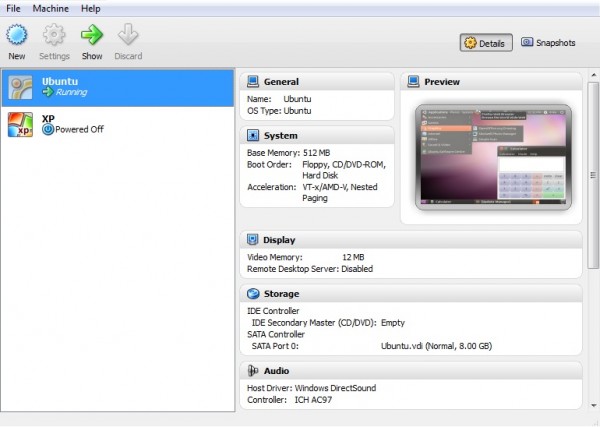Open the Display section header link
The height and width of the screenshot is (427, 600).
pos(279,240)
